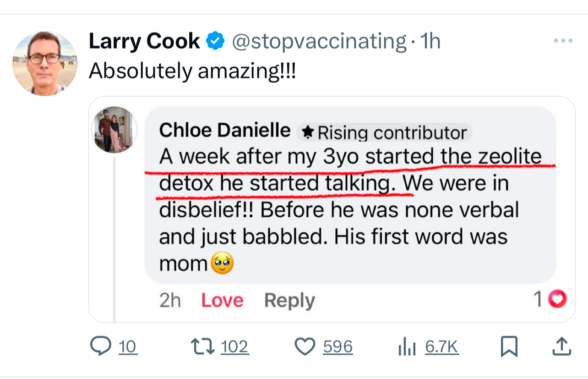Click the reply speech bubble icon

[101, 346]
